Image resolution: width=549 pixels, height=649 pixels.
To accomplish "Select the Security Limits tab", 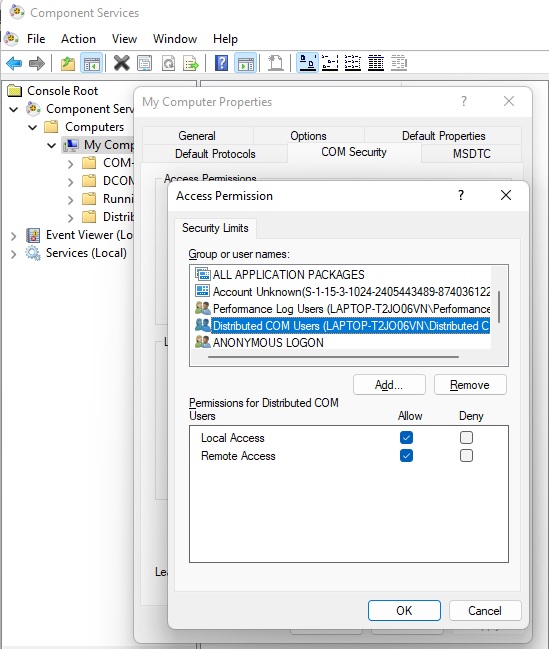I will pos(215,228).
